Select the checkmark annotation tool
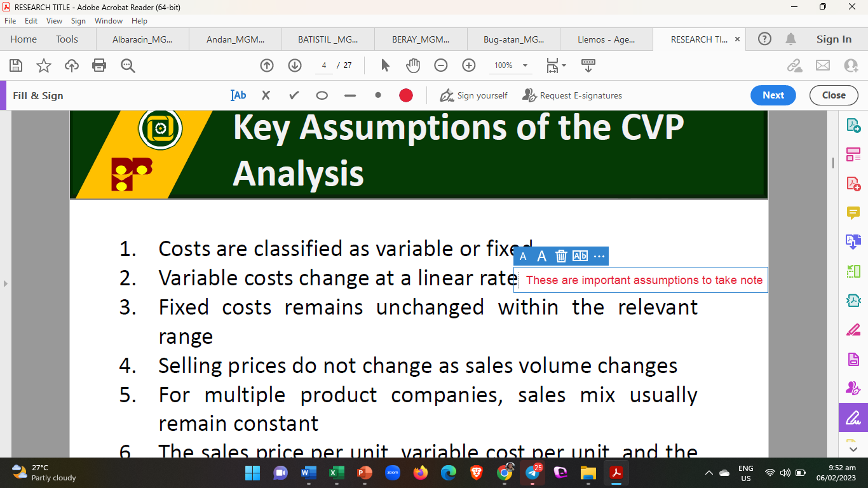This screenshot has height=488, width=868. 294,95
